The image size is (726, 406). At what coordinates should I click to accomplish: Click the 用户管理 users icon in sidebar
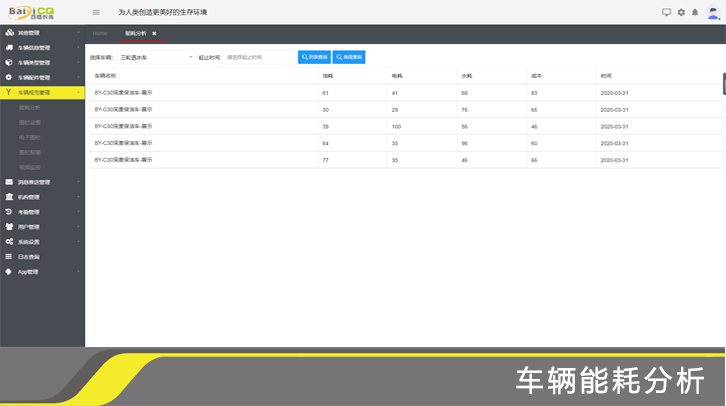coord(9,227)
